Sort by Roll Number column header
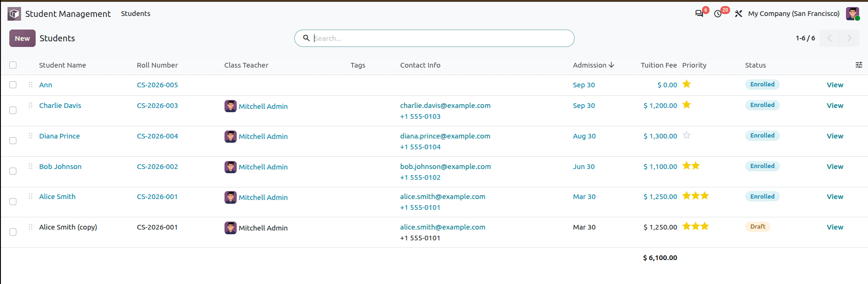Image resolution: width=868 pixels, height=284 pixels. coord(157,65)
